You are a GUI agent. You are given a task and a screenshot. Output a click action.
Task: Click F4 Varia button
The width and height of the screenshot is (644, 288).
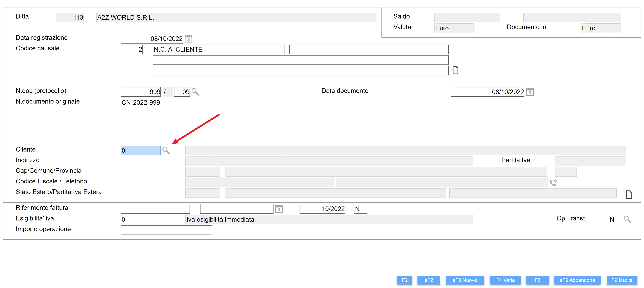[x=505, y=280]
